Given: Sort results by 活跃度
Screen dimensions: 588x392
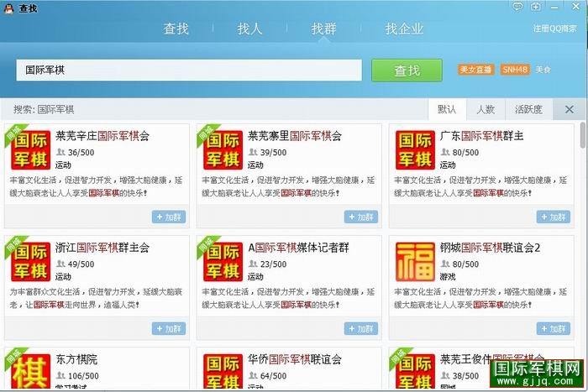Looking at the screenshot, I should click(x=528, y=109).
